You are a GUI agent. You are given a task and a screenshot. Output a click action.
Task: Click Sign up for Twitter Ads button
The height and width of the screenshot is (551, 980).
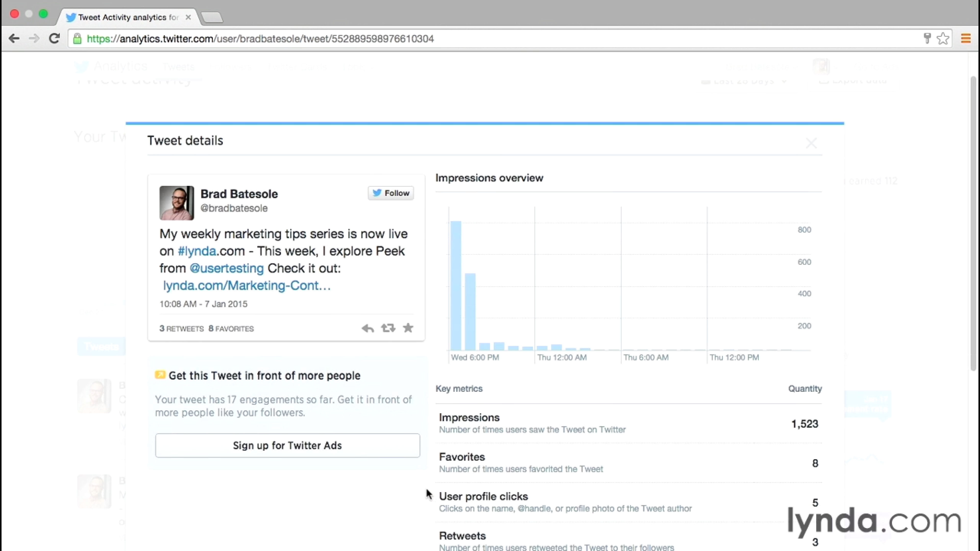point(288,445)
